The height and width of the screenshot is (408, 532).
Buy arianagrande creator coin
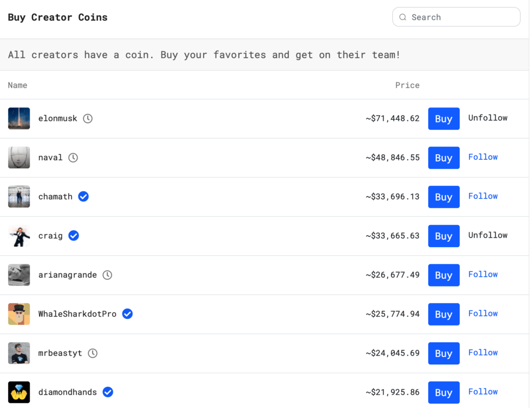[443, 275]
